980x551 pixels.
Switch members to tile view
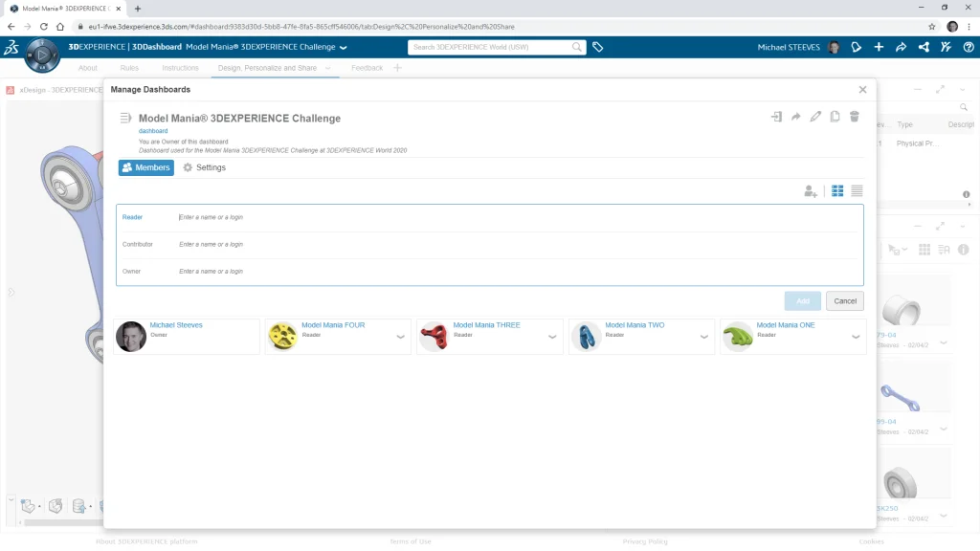[x=837, y=191]
